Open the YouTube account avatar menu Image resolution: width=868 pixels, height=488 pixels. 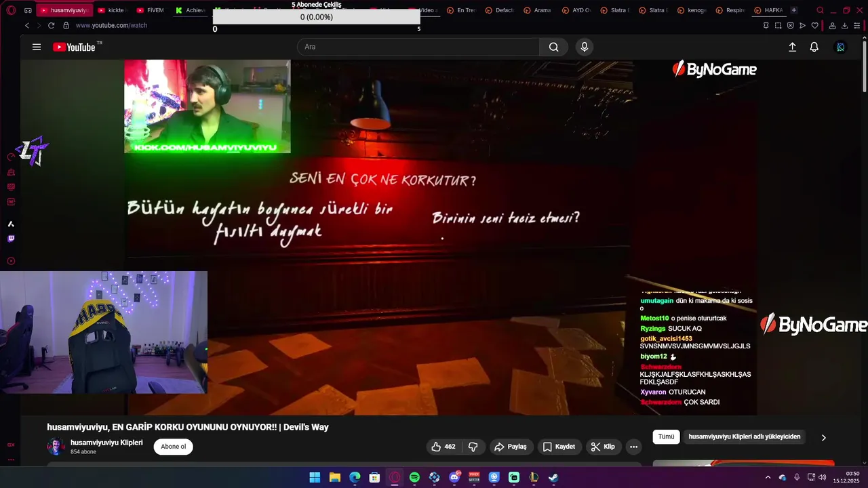click(840, 47)
